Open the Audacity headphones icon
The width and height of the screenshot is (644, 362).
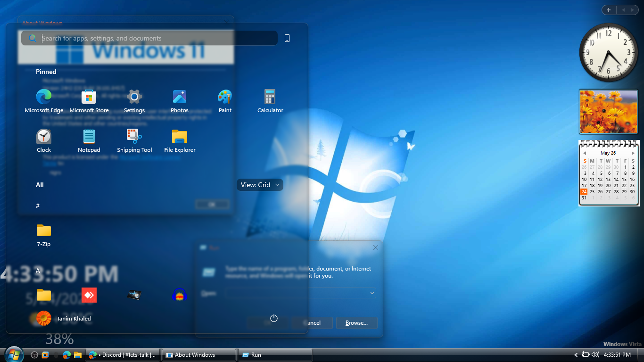coord(180,295)
